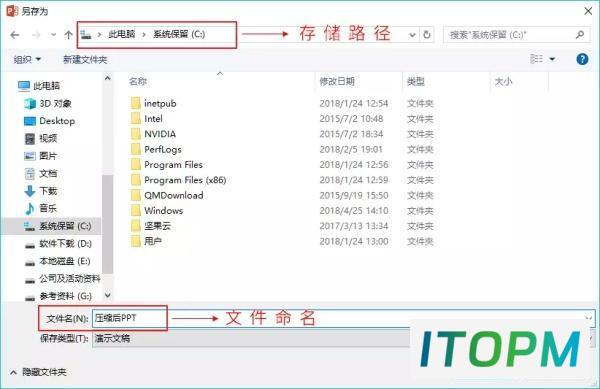Go up one folder level arrow
The image size is (600, 389).
point(68,35)
